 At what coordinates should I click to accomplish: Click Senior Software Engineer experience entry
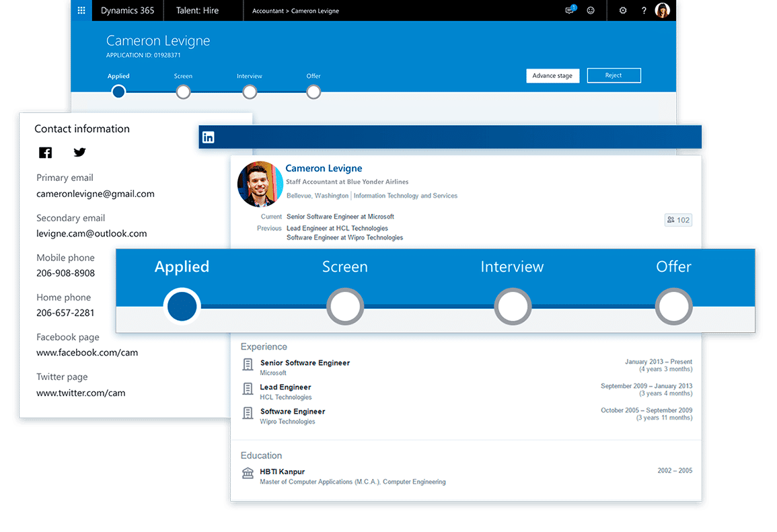(305, 367)
